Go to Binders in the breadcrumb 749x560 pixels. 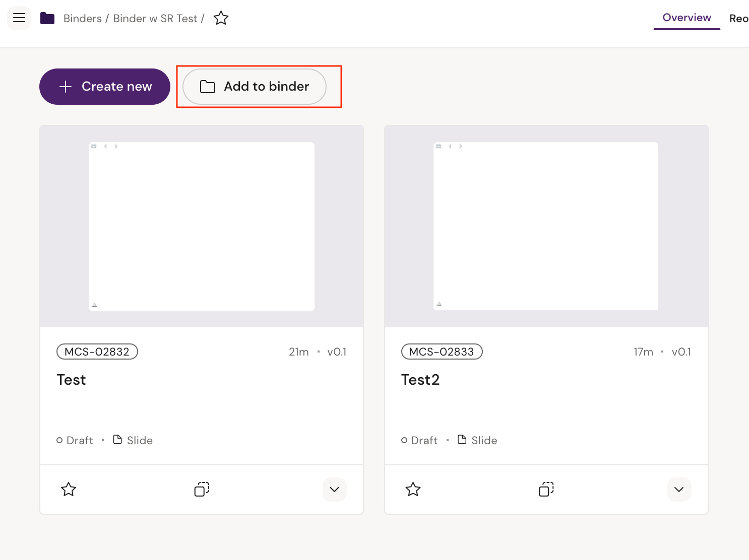(x=83, y=19)
